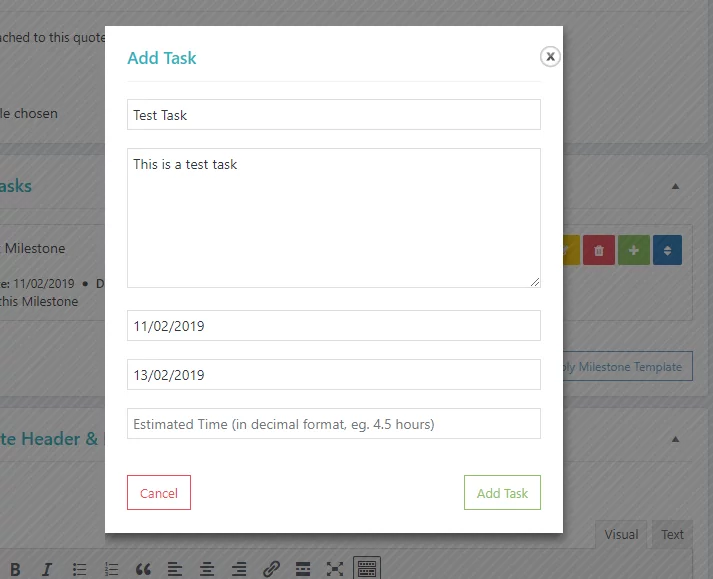Collapse the Tasks panel using its arrow
Viewport: 713px width, 579px height.
click(x=675, y=186)
